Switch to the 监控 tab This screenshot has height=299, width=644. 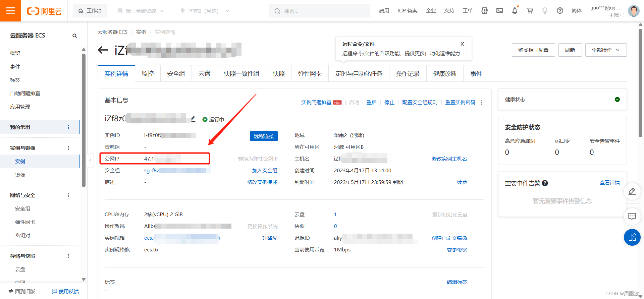(148, 73)
